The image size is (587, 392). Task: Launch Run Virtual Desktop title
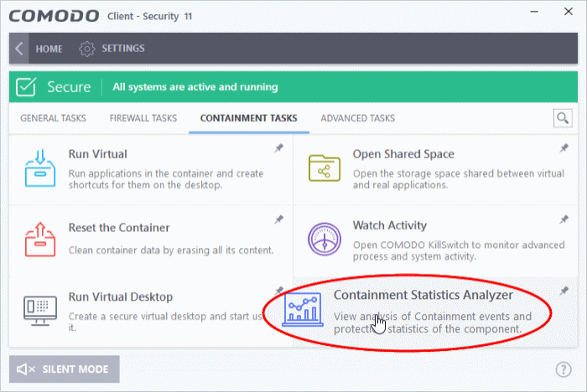pyautogui.click(x=121, y=297)
